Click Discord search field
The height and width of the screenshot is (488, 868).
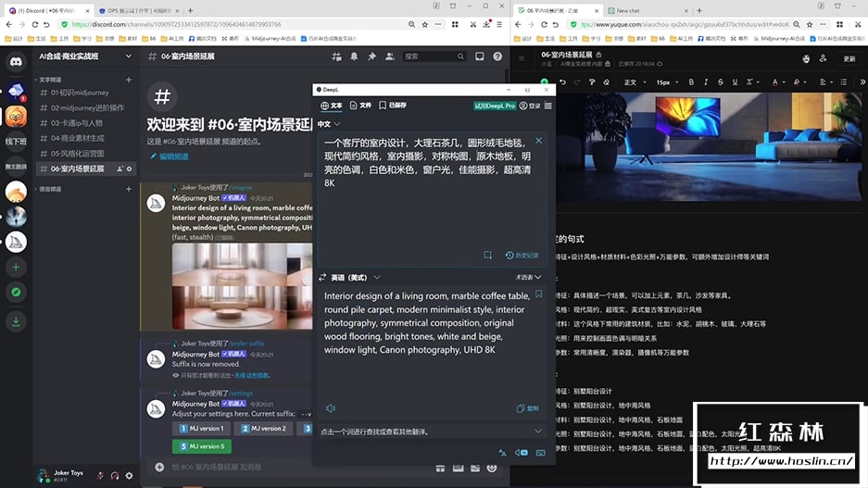click(x=434, y=56)
